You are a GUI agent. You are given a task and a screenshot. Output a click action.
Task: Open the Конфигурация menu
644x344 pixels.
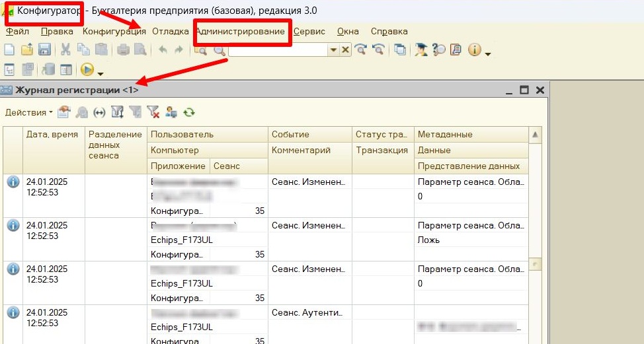[114, 31]
